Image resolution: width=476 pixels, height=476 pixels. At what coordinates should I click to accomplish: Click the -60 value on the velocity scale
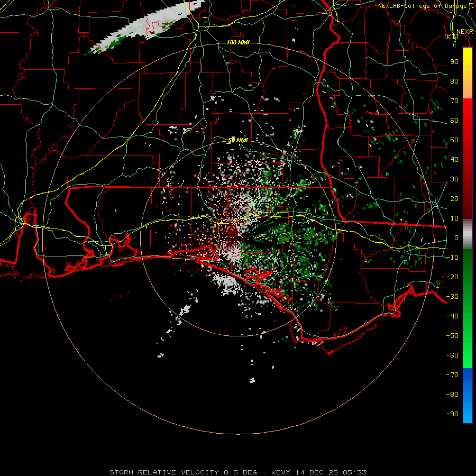[452, 355]
